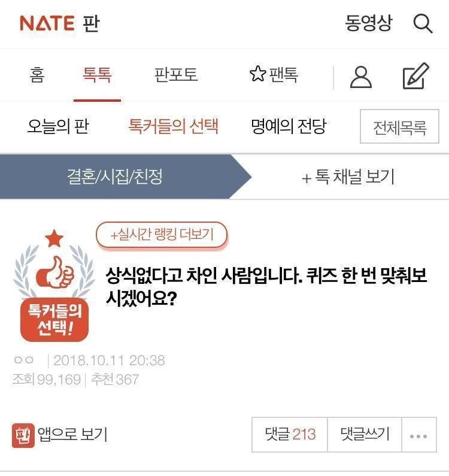The image size is (449, 476).
Task: Tap the 톡커들의 선택 thumbs-up badge
Action: (54, 286)
